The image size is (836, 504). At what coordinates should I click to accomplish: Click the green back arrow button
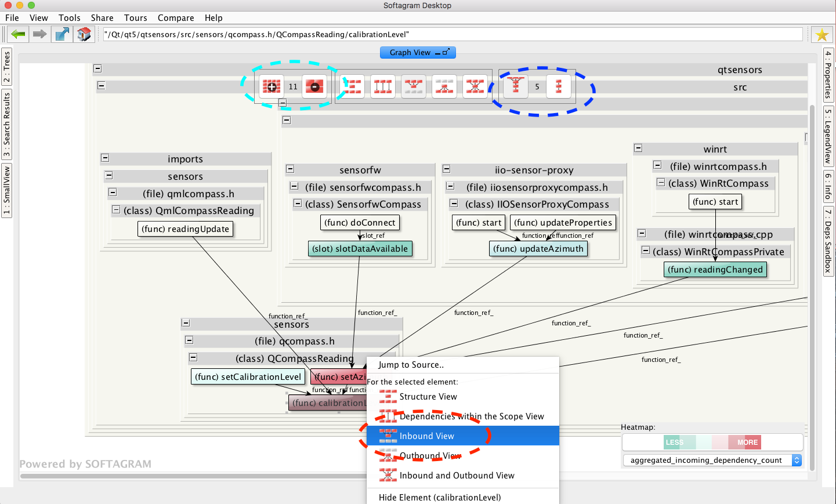19,34
